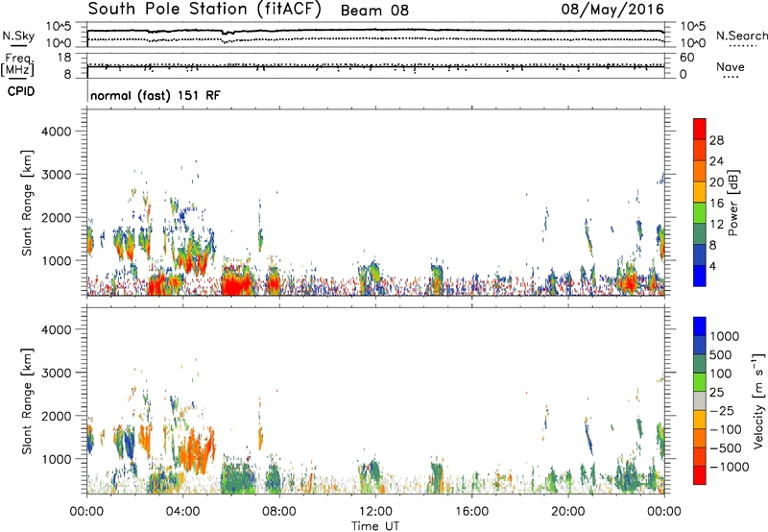Viewport: 768px width, 532px height.
Task: Click the 28 tick on Power colorbar
Action: (x=716, y=140)
